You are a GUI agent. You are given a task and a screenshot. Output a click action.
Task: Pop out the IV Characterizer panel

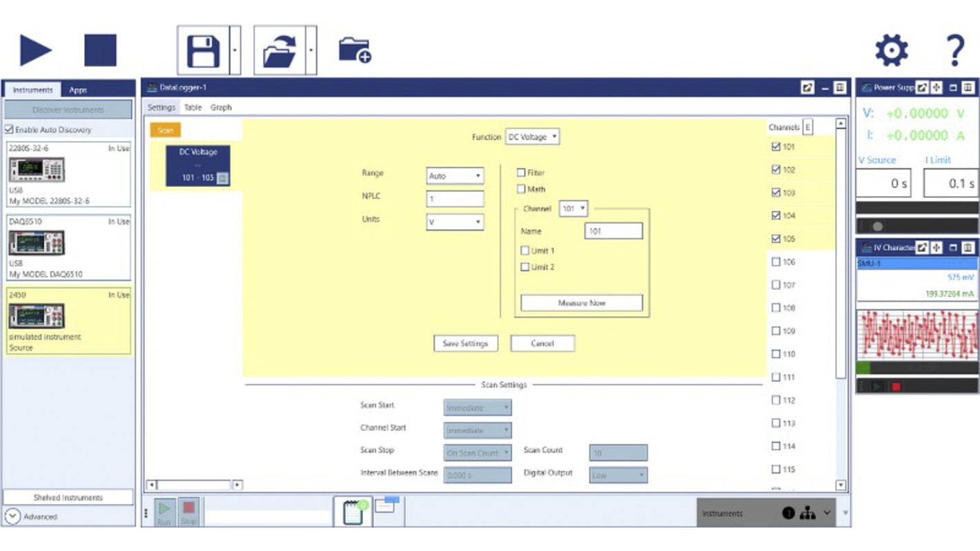[x=922, y=247]
